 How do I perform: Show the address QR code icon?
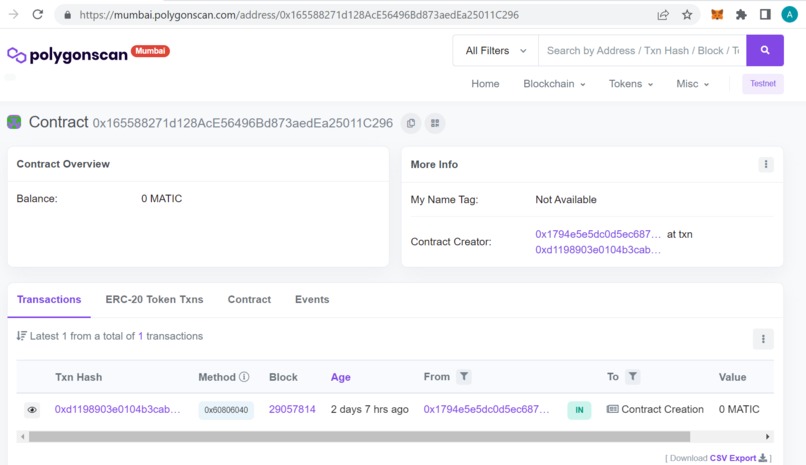click(x=435, y=123)
